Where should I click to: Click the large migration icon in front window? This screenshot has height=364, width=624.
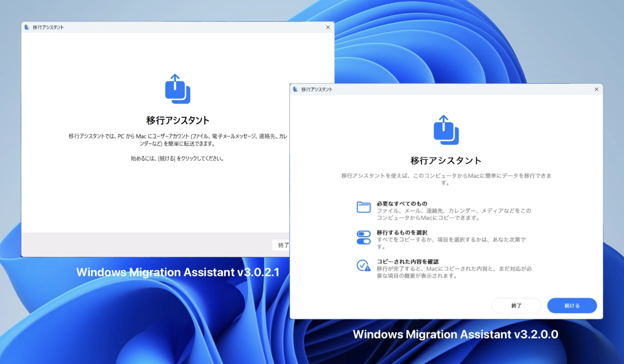coord(446,130)
